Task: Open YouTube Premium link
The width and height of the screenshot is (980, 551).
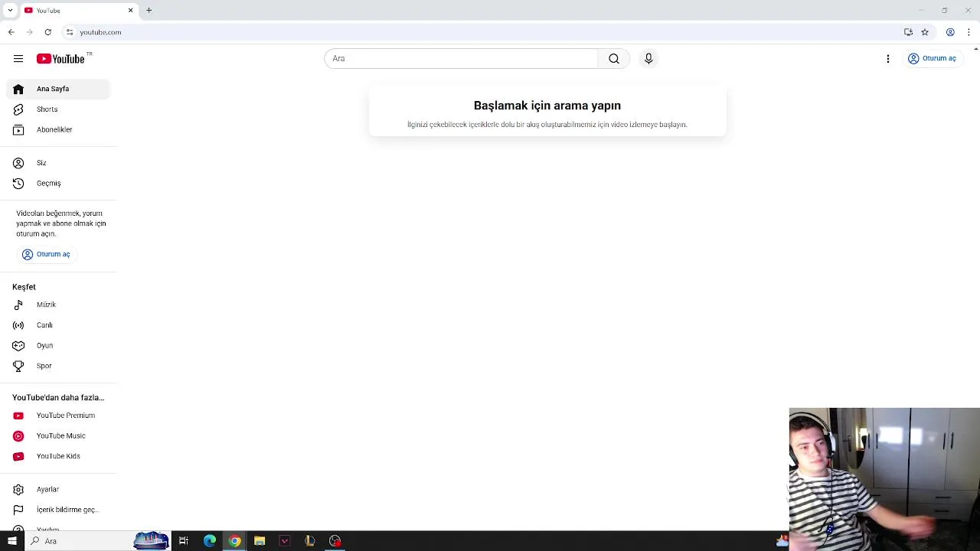Action: 58,416
